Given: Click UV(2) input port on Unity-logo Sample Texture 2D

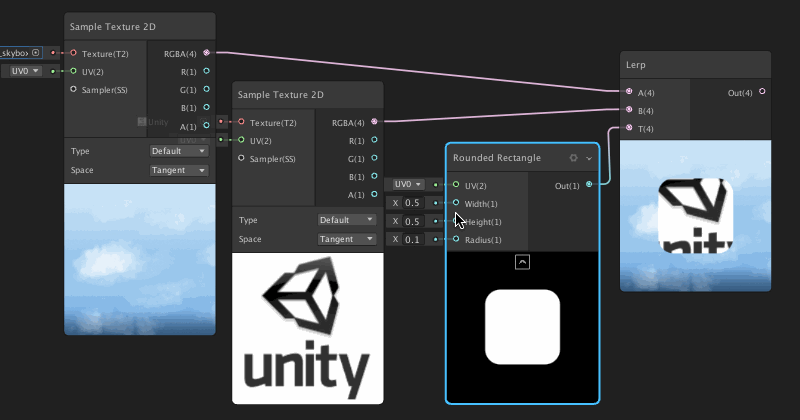Looking at the screenshot, I should tap(241, 140).
